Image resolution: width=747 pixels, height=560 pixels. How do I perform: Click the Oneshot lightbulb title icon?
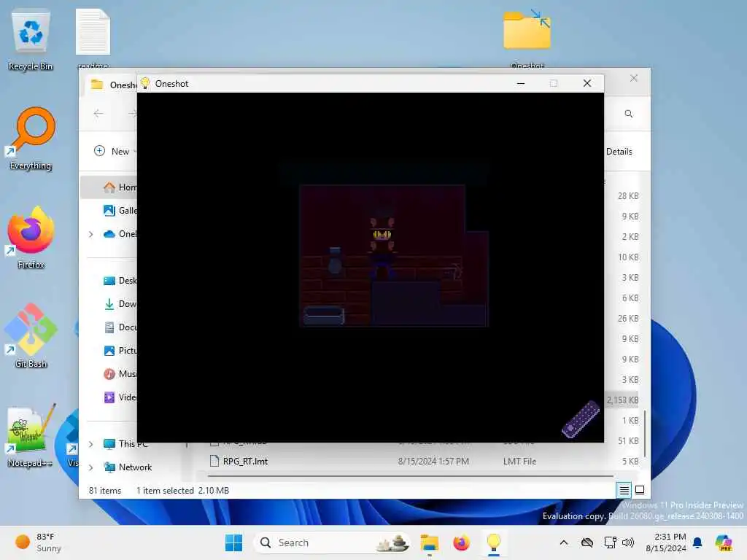pyautogui.click(x=145, y=83)
